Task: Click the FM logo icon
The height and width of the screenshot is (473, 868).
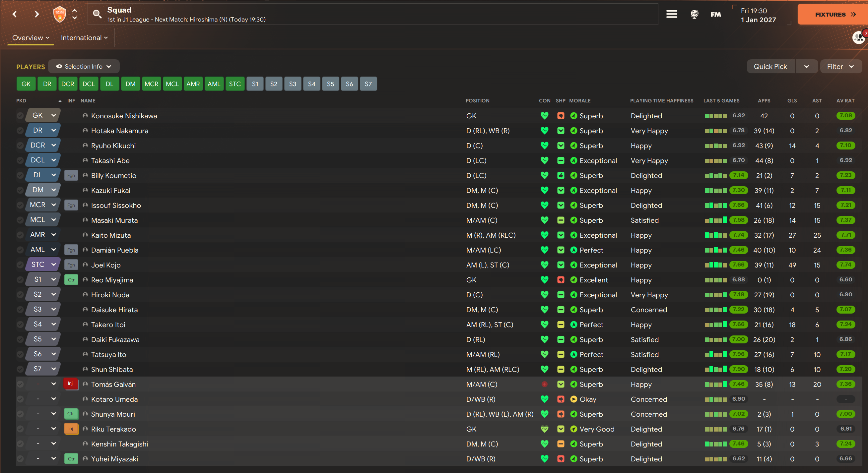Action: [716, 14]
